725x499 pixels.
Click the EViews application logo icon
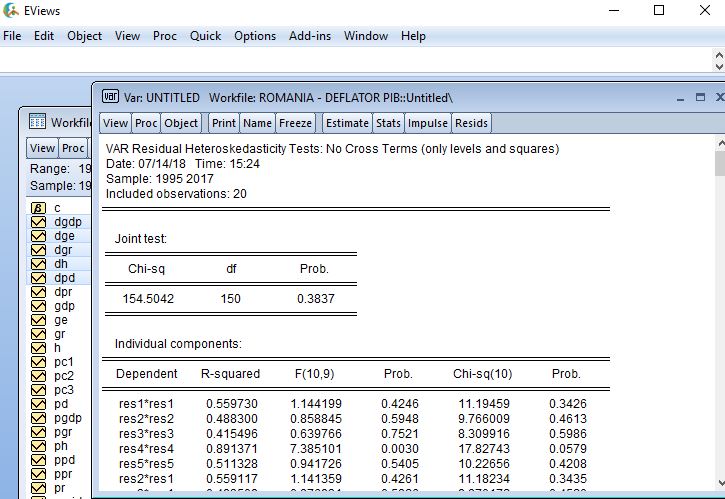pos(11,10)
